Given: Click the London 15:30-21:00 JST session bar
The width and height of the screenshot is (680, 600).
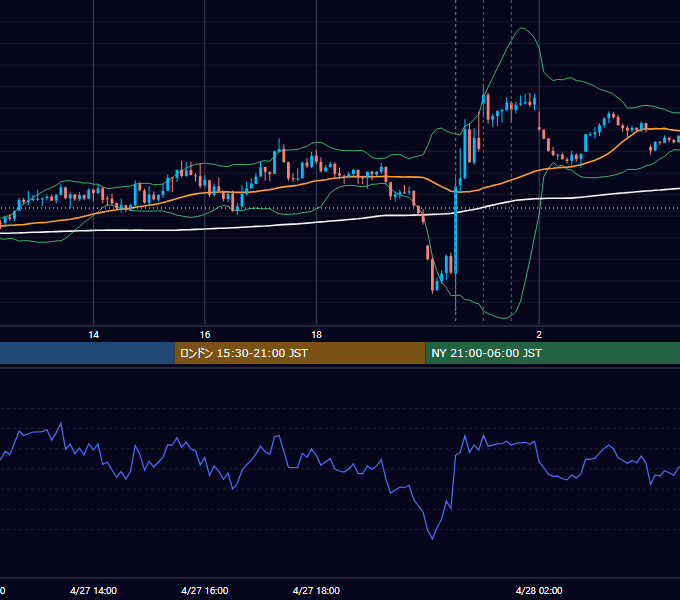Looking at the screenshot, I should pyautogui.click(x=300, y=353).
